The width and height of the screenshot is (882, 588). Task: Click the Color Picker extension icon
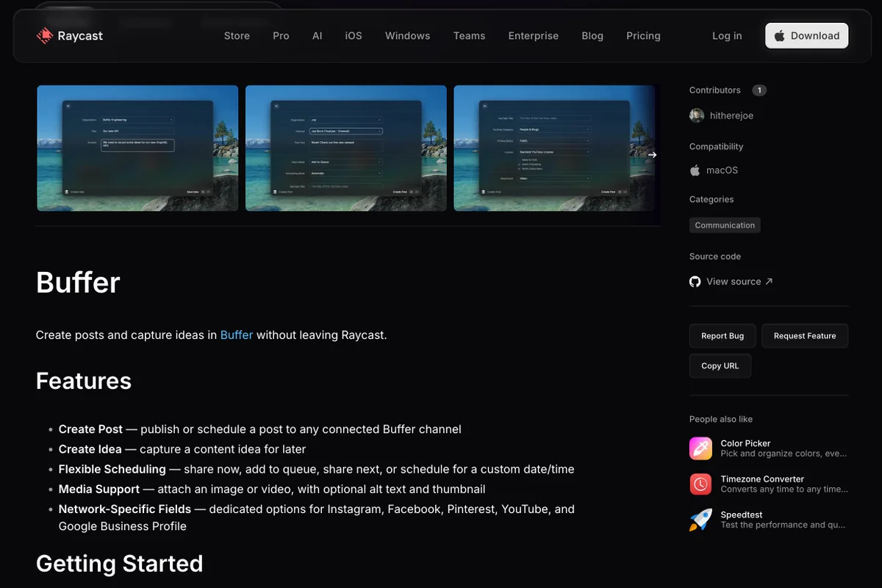point(700,448)
